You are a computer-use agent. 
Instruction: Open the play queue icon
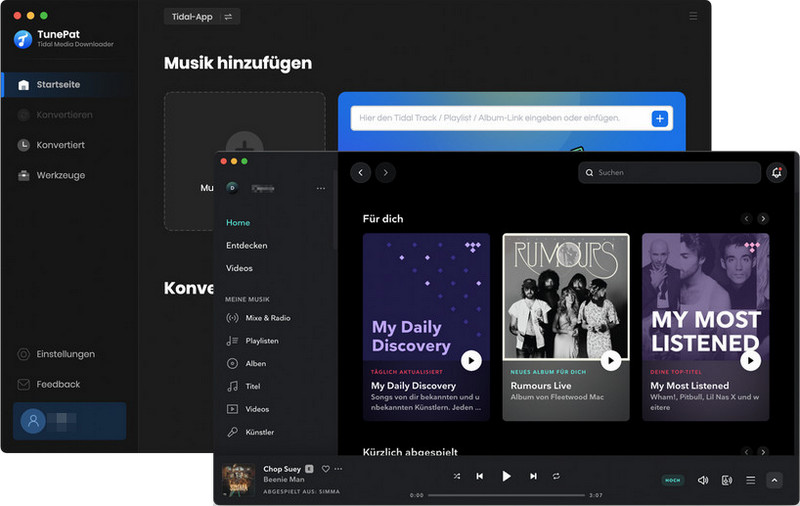(x=751, y=480)
